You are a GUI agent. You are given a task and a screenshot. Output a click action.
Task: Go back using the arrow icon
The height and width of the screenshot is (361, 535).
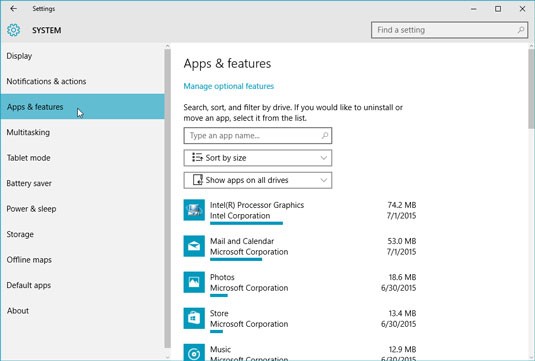tap(13, 9)
